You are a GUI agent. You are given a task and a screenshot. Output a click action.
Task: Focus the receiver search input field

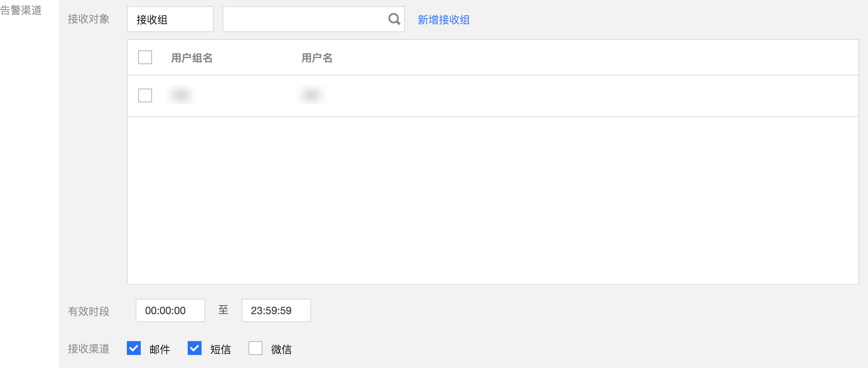pos(304,19)
